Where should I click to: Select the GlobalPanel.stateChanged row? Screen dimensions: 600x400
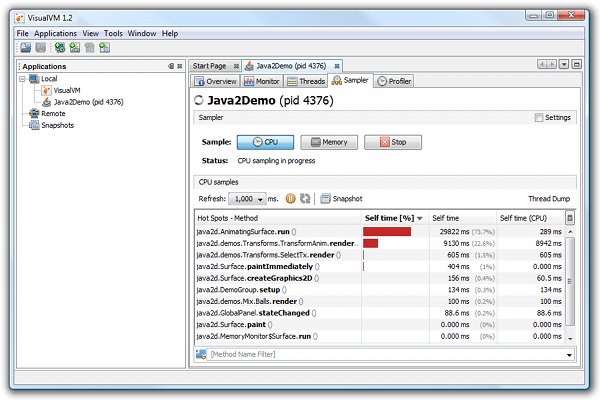click(x=380, y=313)
